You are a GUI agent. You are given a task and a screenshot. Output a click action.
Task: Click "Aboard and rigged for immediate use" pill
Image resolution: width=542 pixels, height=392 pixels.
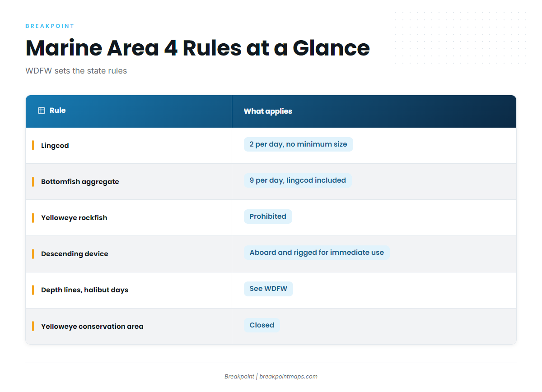(317, 253)
